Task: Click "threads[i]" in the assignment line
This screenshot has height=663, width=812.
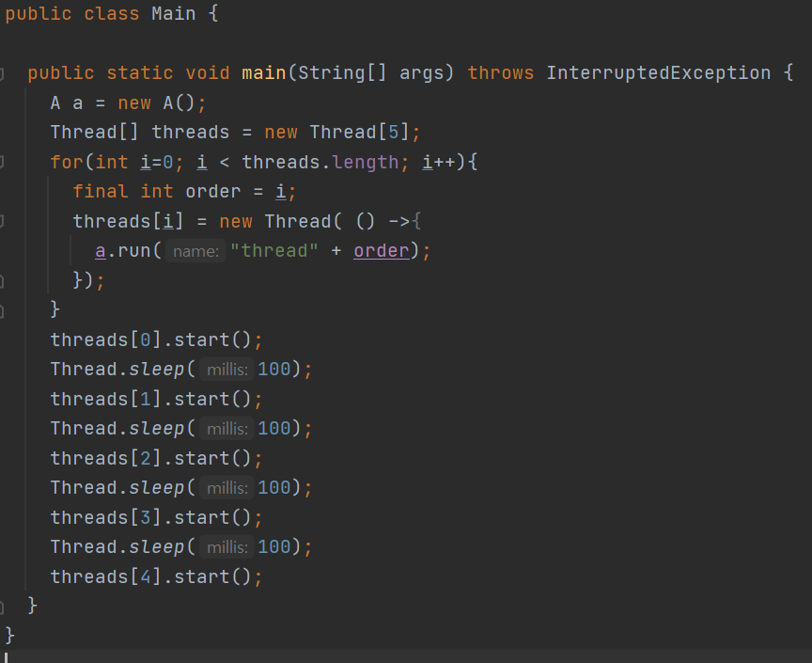Action: click(129, 221)
